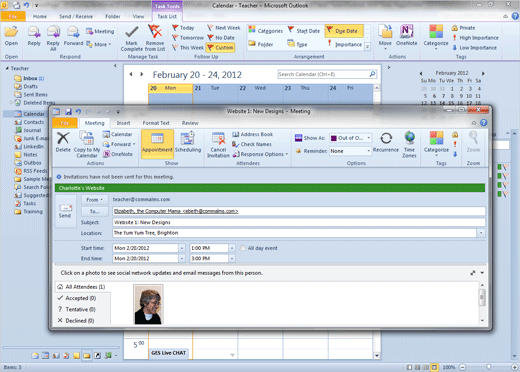Open Start time date picker dropdown
The image size is (520, 372).
click(182, 248)
